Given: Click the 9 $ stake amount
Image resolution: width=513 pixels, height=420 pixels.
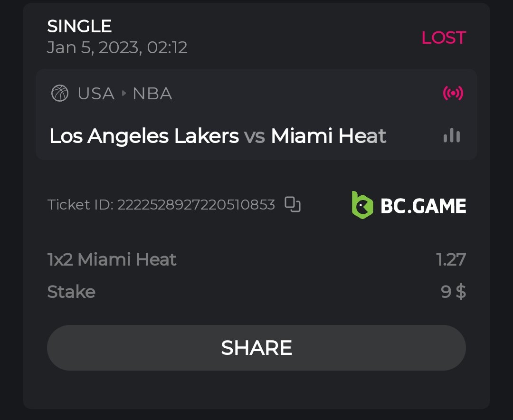Looking at the screenshot, I should pos(453,292).
